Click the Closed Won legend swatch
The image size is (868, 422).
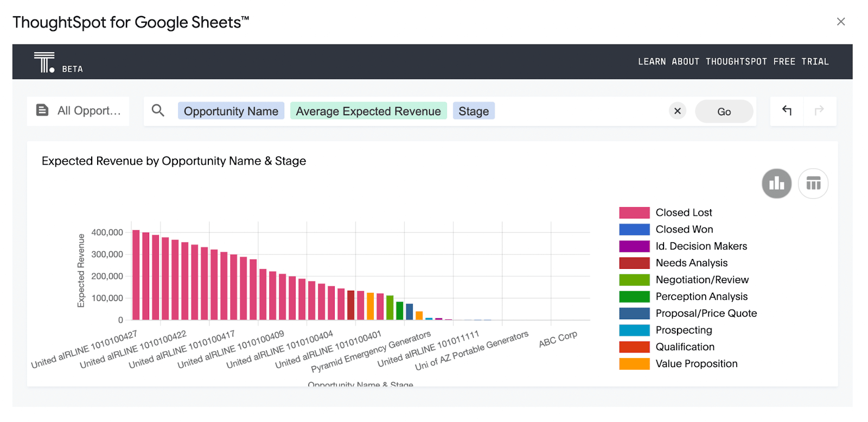click(634, 229)
